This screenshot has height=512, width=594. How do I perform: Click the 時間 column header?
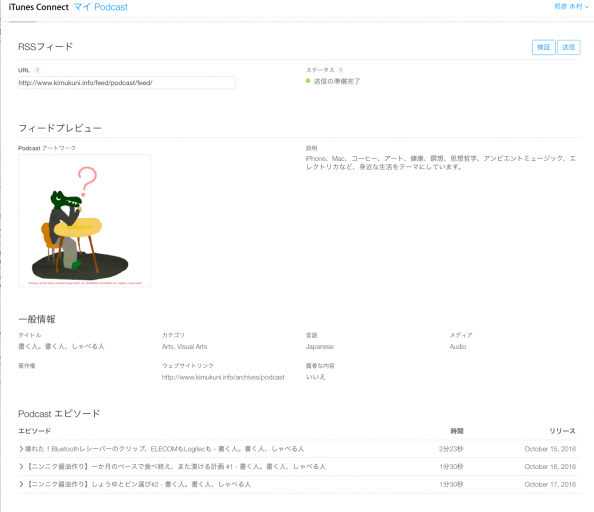click(x=457, y=431)
